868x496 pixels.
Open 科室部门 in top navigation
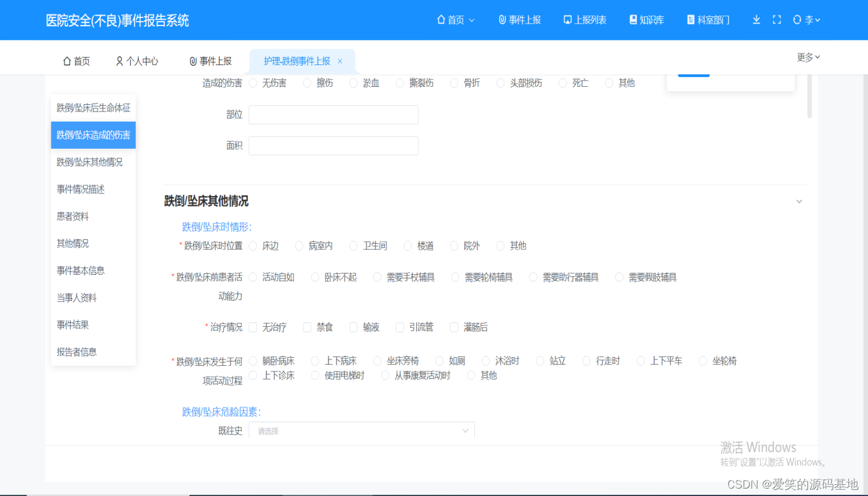pyautogui.click(x=708, y=20)
